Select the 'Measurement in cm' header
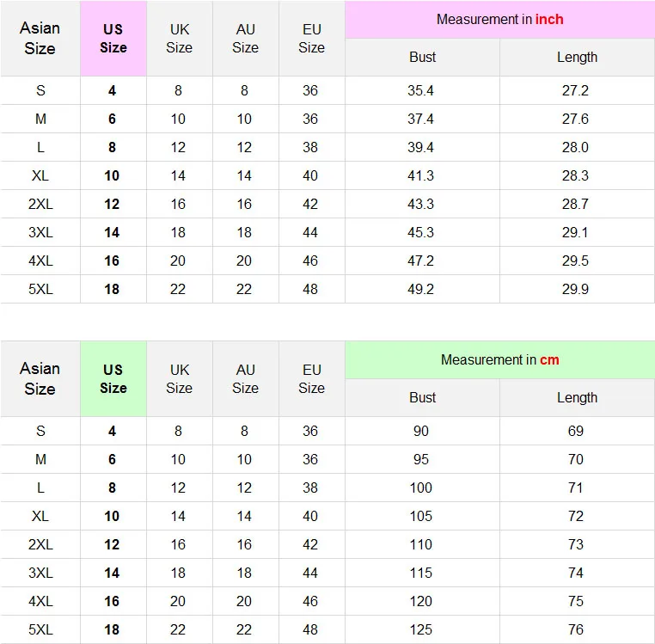 [x=499, y=359]
